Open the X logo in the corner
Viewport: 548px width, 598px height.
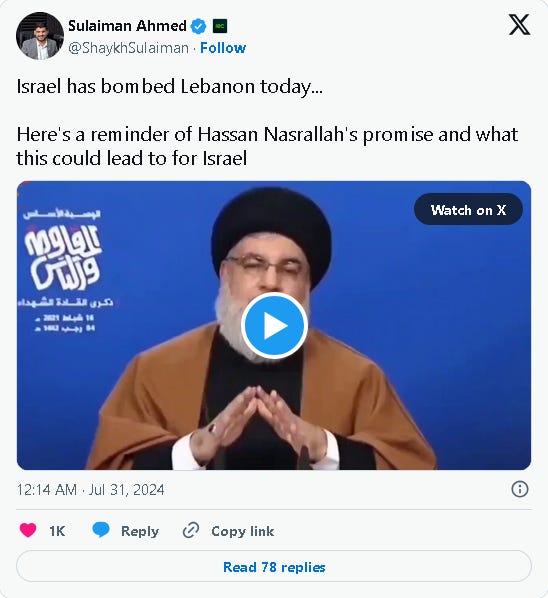tap(519, 25)
